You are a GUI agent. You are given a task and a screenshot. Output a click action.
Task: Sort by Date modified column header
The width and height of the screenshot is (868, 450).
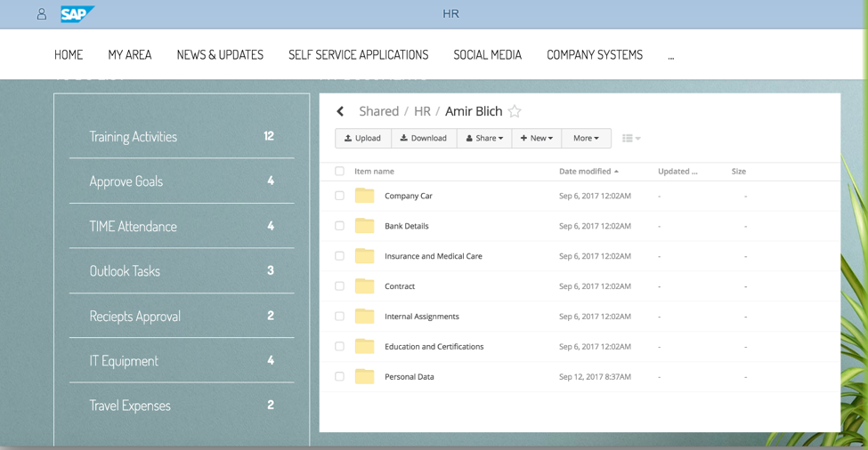tap(585, 172)
